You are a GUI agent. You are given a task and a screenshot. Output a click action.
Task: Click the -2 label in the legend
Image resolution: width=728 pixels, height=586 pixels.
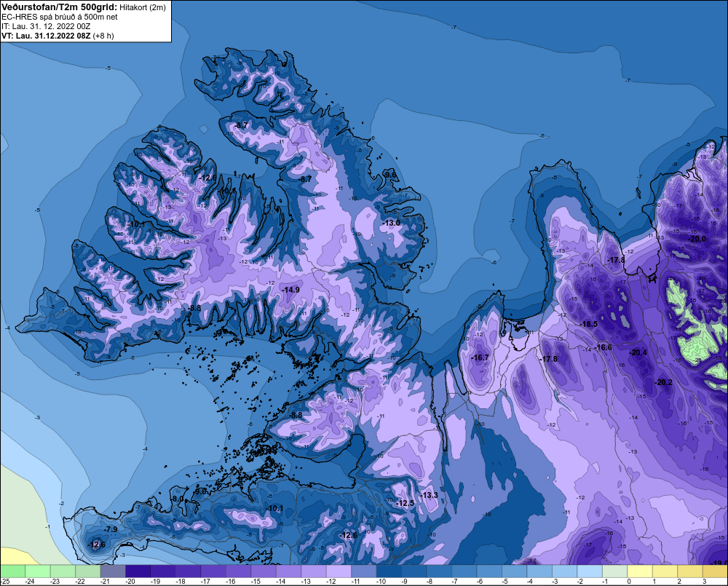pyautogui.click(x=580, y=582)
